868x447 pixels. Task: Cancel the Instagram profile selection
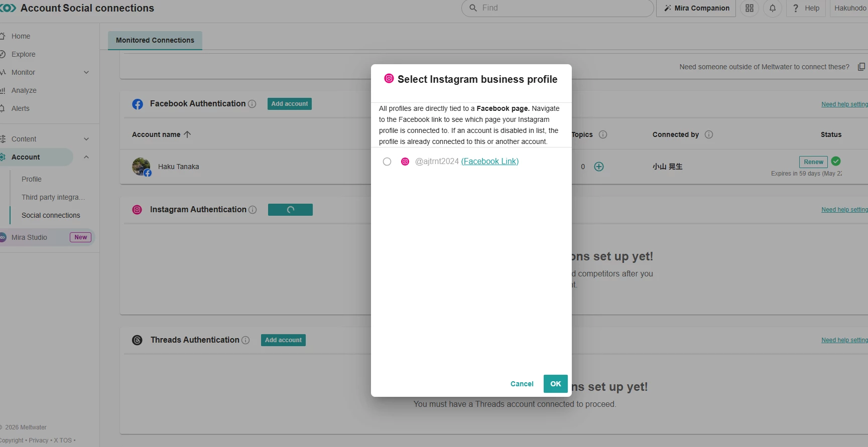(x=522, y=384)
